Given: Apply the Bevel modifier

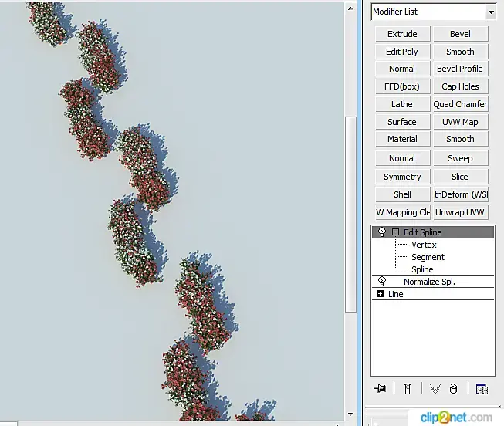Looking at the screenshot, I should click(460, 34).
